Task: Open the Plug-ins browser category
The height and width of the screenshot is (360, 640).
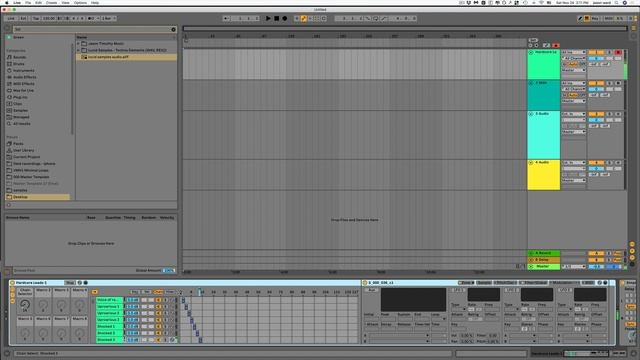Action: click(20, 97)
